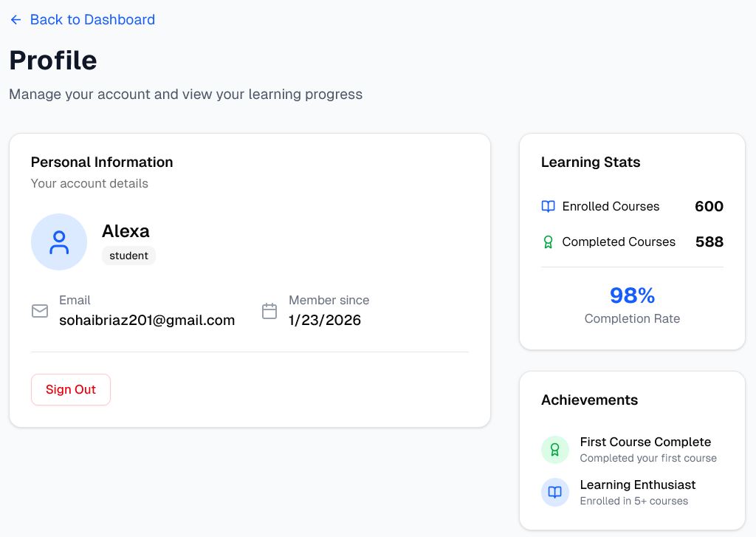This screenshot has width=756, height=537.
Task: Click the Achievements section heading
Action: pyautogui.click(x=589, y=400)
